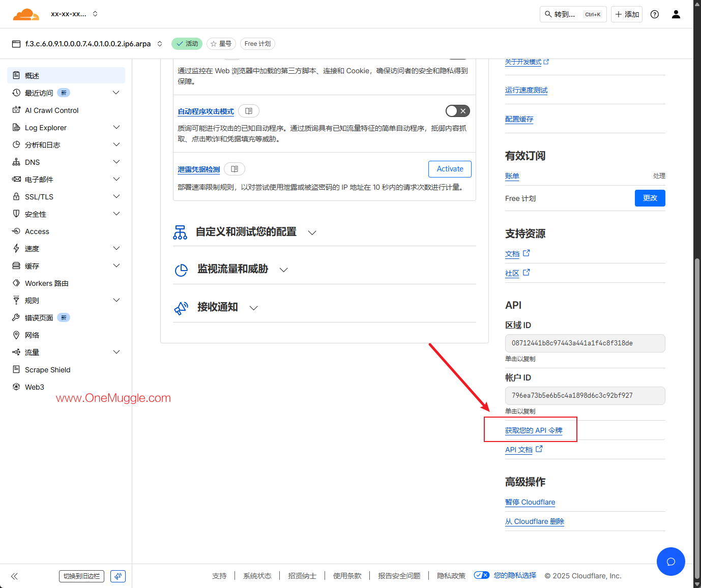Click the 转到... search box
Viewport: 701px width, 588px height.
pyautogui.click(x=573, y=14)
